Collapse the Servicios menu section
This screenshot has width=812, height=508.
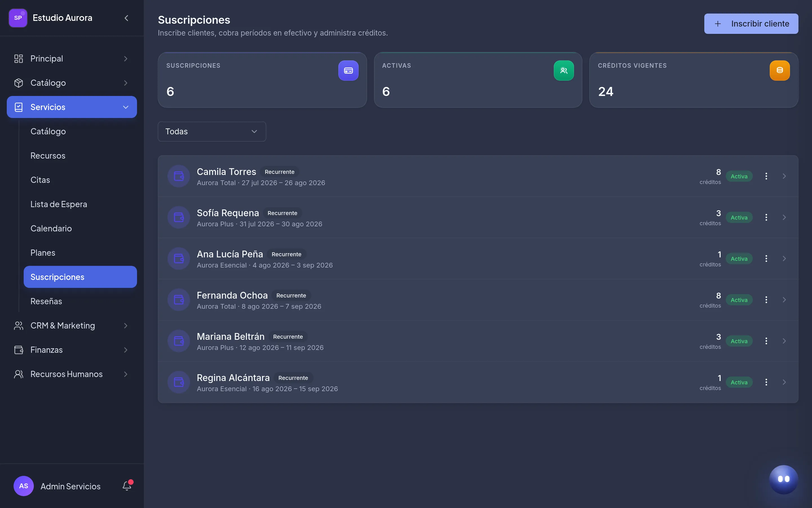click(x=72, y=107)
